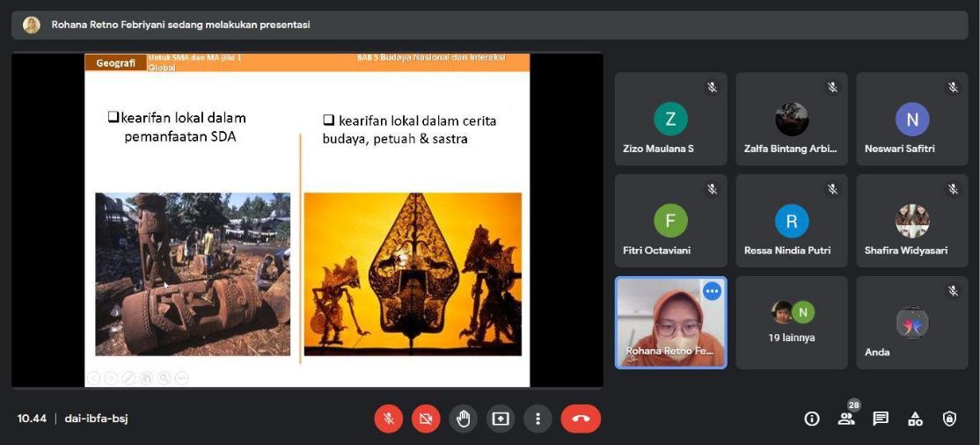Expand the '19 lainnya' participants tile
980x445 pixels.
click(x=791, y=322)
